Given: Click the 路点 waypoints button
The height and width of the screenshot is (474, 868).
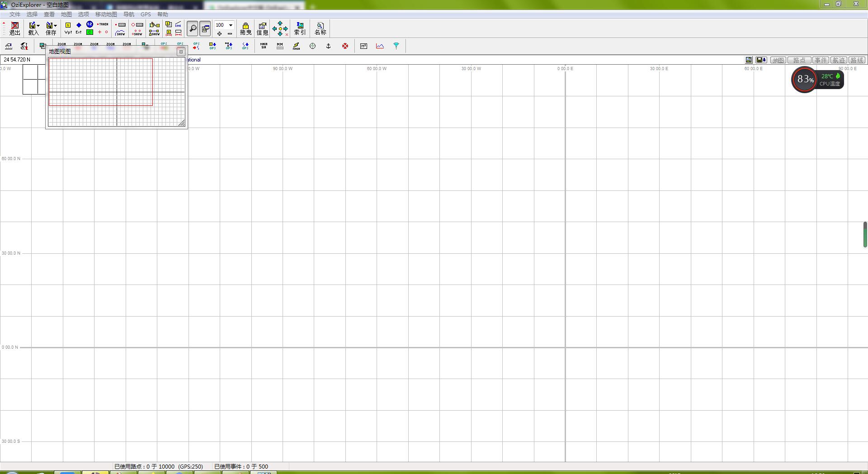Looking at the screenshot, I should tap(799, 60).
